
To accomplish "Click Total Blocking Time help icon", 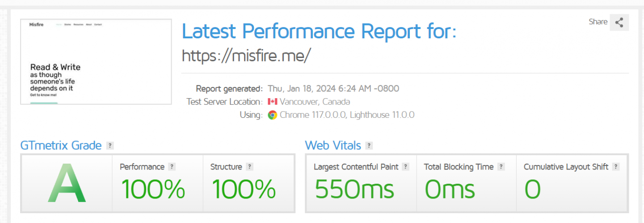I will click(x=501, y=167).
